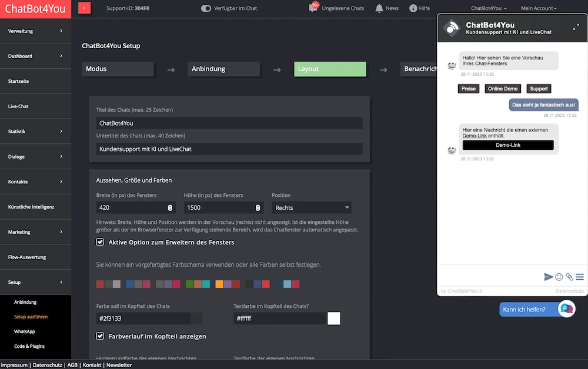The height and width of the screenshot is (369, 588).
Task: Expand the Statistik sidebar menu
Action: coord(36,131)
